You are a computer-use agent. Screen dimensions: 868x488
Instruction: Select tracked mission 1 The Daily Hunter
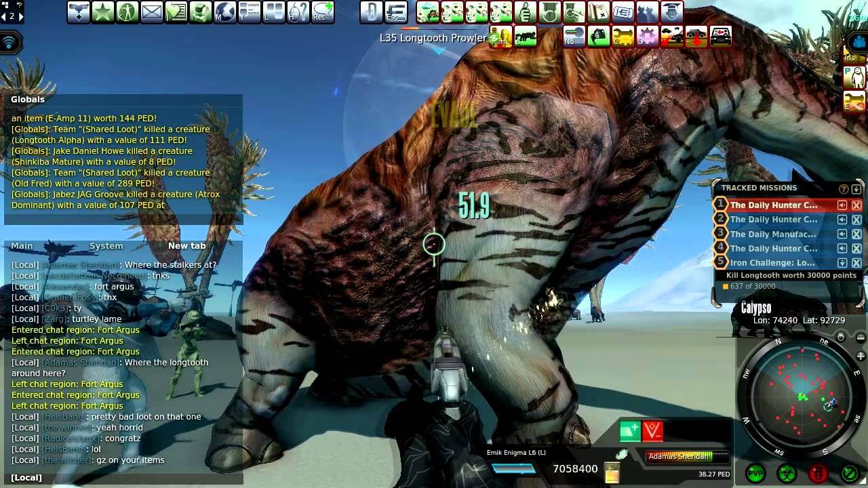[774, 205]
